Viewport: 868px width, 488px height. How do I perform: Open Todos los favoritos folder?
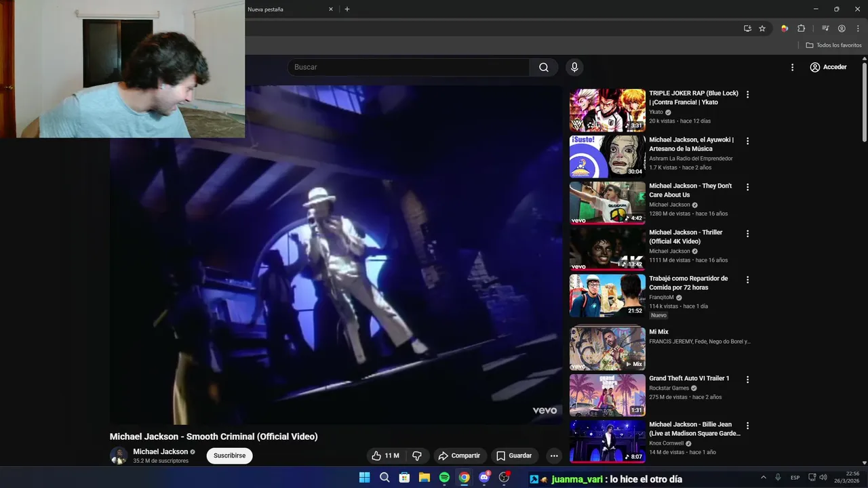pyautogui.click(x=833, y=45)
